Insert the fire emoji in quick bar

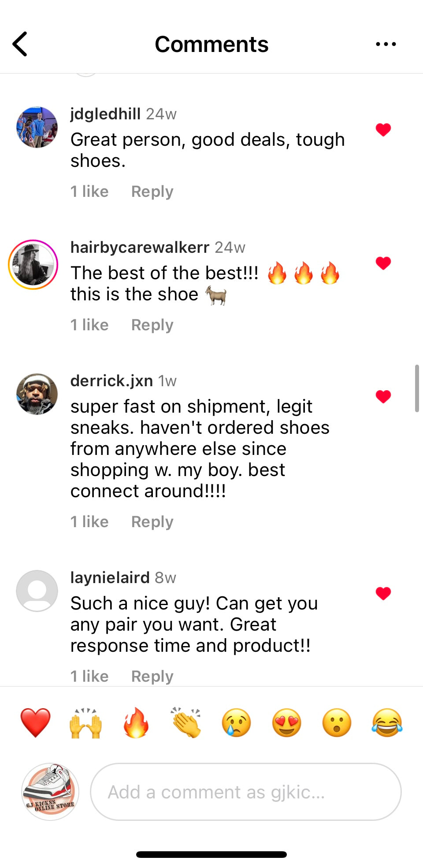(136, 723)
